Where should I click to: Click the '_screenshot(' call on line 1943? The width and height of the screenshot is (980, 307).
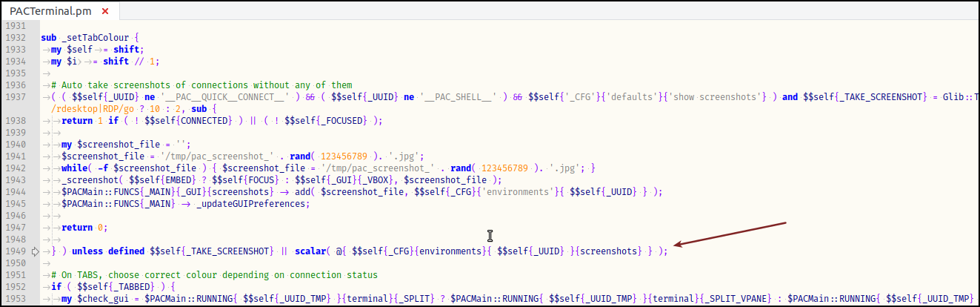[93, 179]
